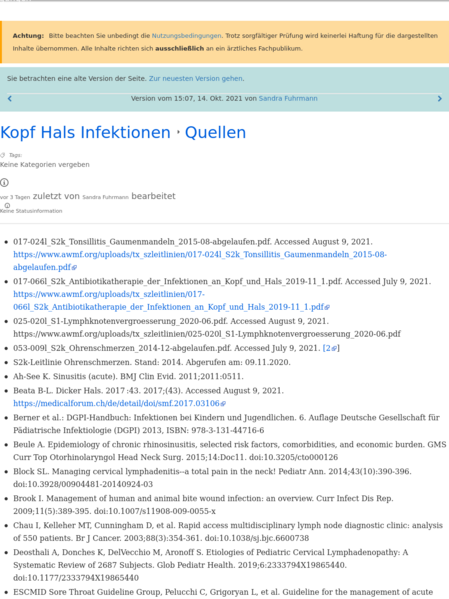This screenshot has height=599, width=449.
Task: Click the 'vor 3 Tagen' timestamp
Action: 15,197
